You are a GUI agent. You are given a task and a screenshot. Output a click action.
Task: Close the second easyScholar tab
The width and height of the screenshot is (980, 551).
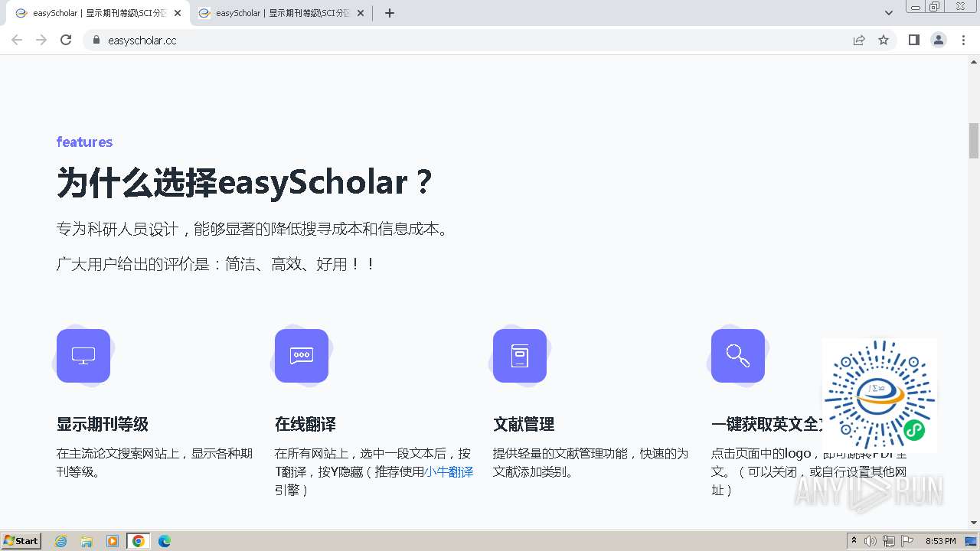coord(361,13)
